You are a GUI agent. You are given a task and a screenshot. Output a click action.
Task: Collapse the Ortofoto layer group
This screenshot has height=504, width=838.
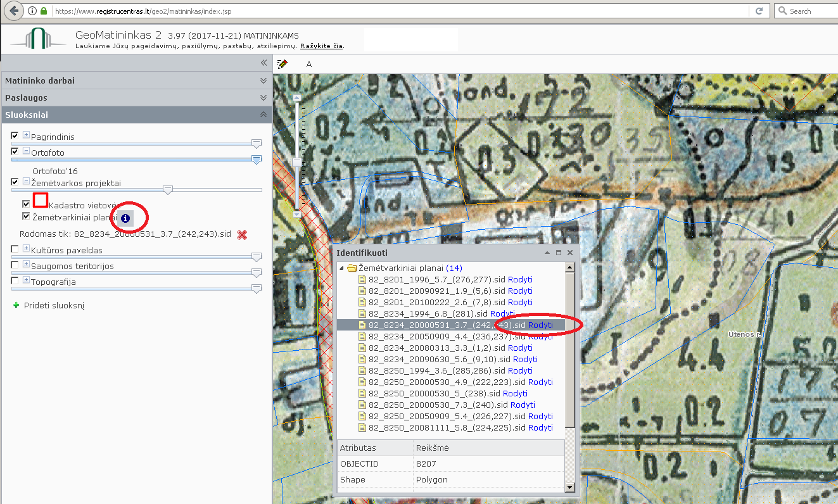tap(26, 151)
